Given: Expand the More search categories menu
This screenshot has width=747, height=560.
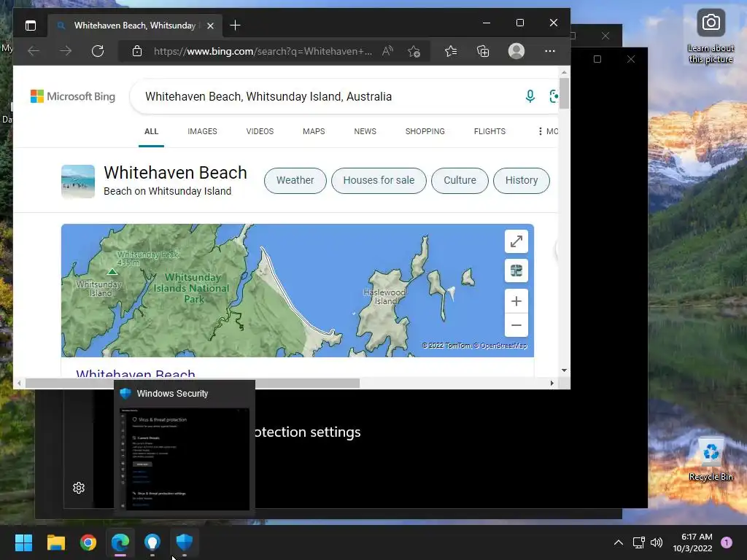Looking at the screenshot, I should click(x=547, y=131).
